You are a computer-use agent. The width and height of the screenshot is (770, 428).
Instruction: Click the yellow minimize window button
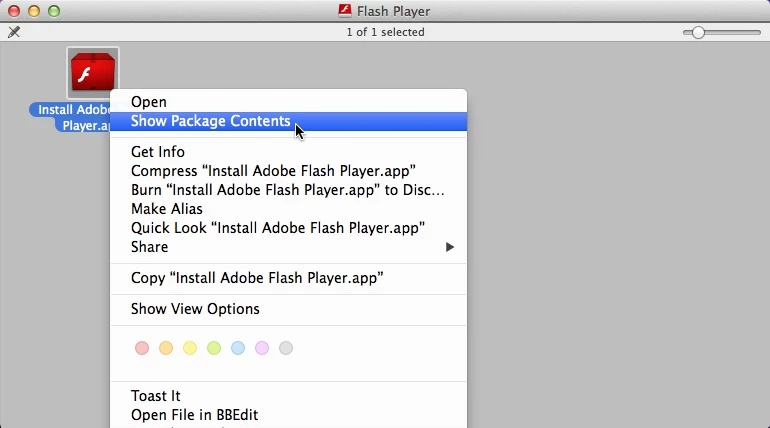34,11
